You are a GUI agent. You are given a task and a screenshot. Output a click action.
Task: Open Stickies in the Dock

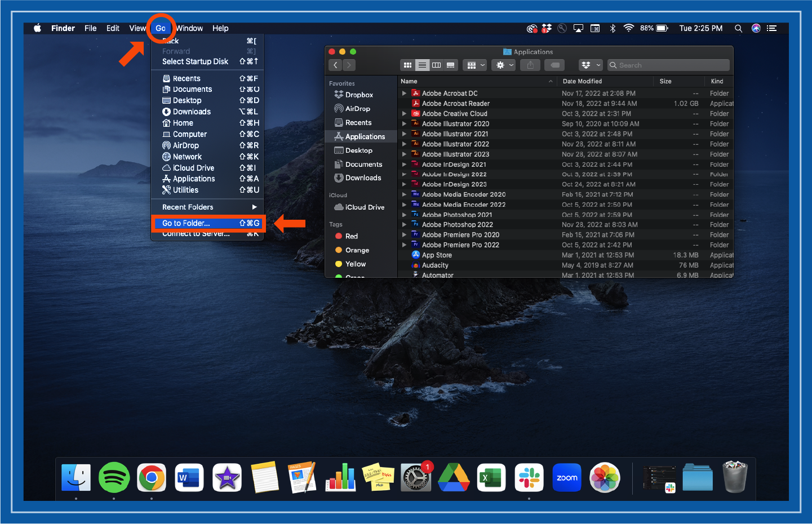pyautogui.click(x=378, y=478)
